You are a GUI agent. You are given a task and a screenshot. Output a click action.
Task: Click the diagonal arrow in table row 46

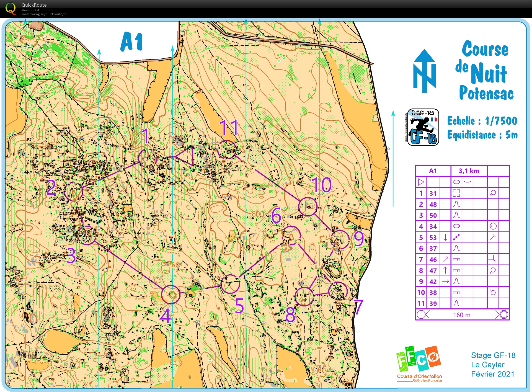[x=445, y=259]
